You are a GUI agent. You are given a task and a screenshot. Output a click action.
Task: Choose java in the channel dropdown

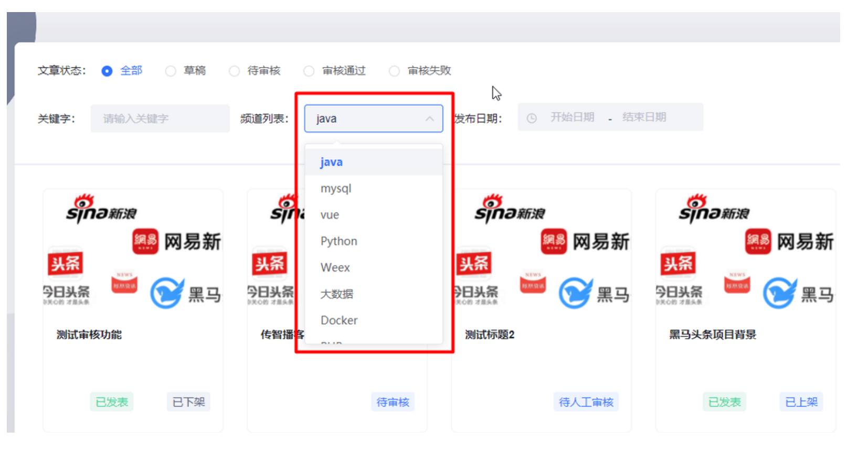(374, 162)
